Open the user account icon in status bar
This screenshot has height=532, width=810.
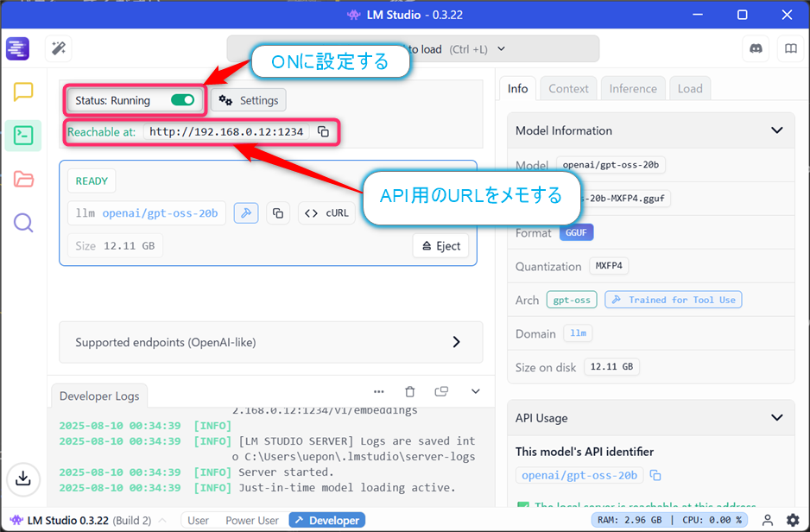(x=768, y=520)
